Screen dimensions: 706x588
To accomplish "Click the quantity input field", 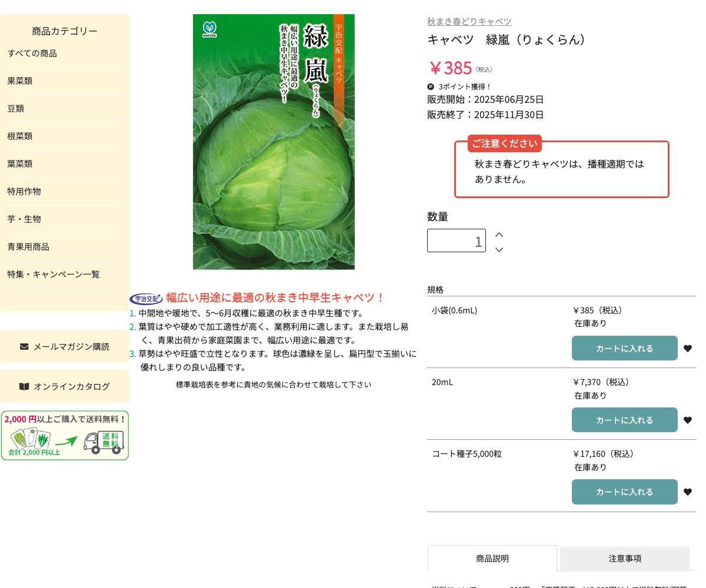I will (x=456, y=240).
